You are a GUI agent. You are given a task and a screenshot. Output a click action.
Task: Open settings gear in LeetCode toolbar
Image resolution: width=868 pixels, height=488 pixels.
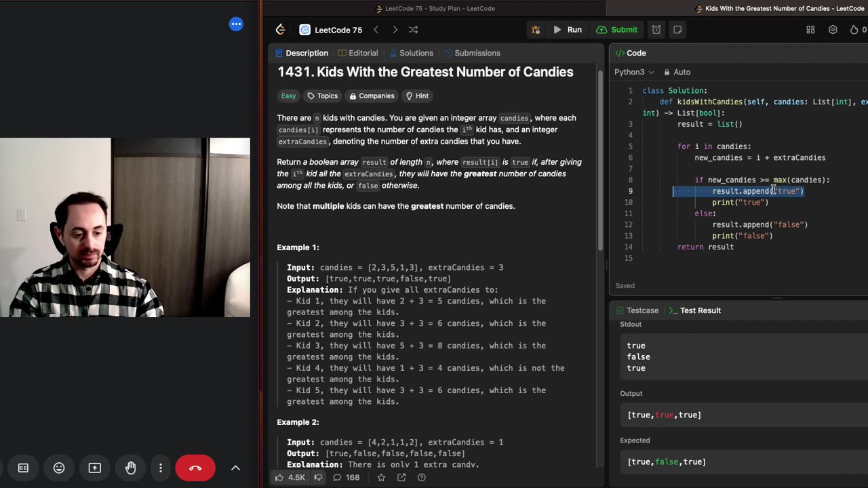point(833,30)
